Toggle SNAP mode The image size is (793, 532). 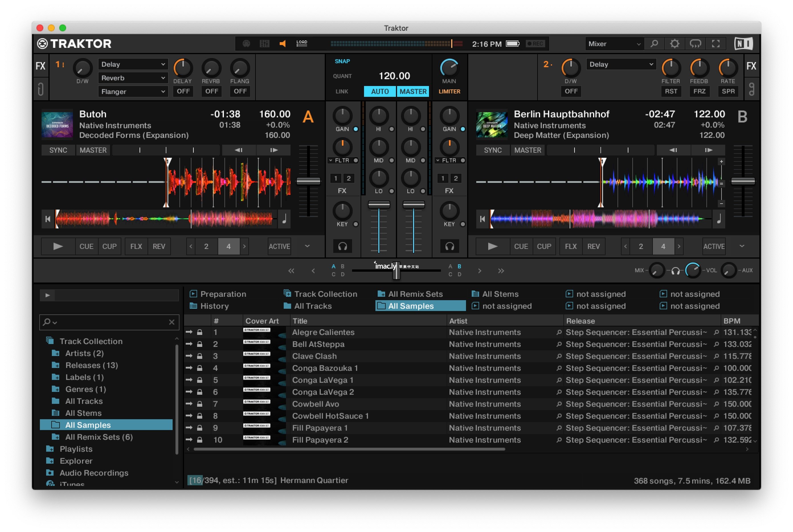coord(342,62)
